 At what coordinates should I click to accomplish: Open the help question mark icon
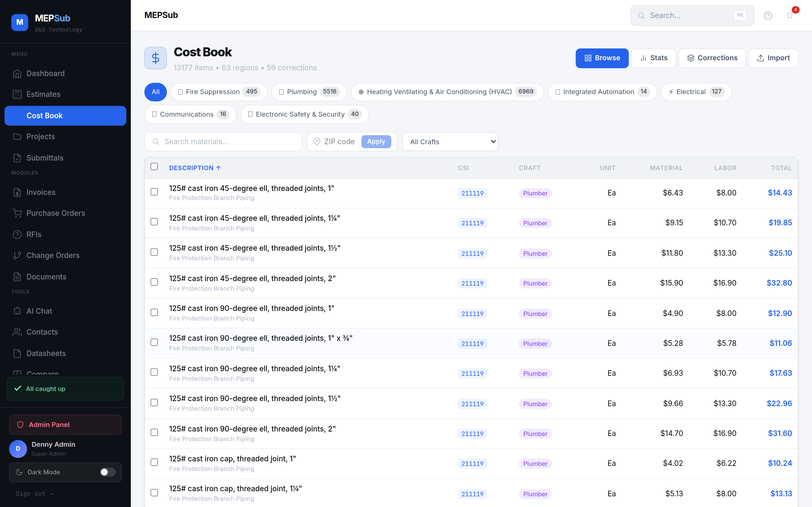pyautogui.click(x=768, y=15)
